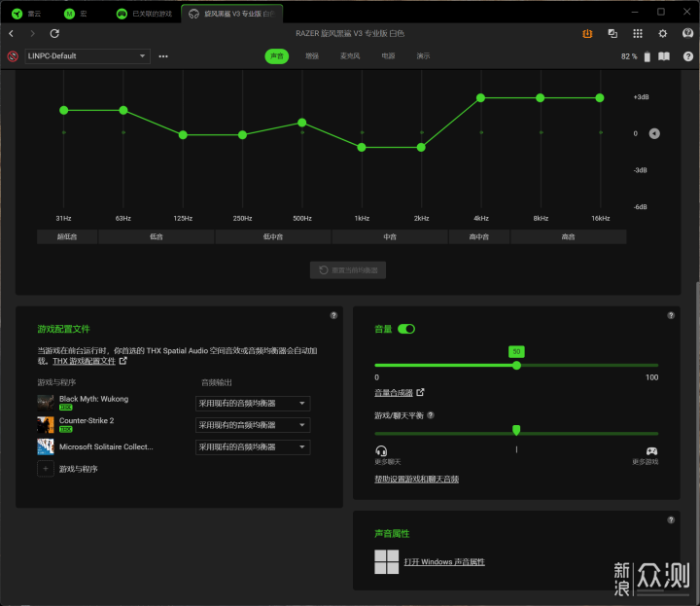Open audio output dropdown for Counter-Strike 2
The height and width of the screenshot is (606, 700).
pyautogui.click(x=253, y=425)
